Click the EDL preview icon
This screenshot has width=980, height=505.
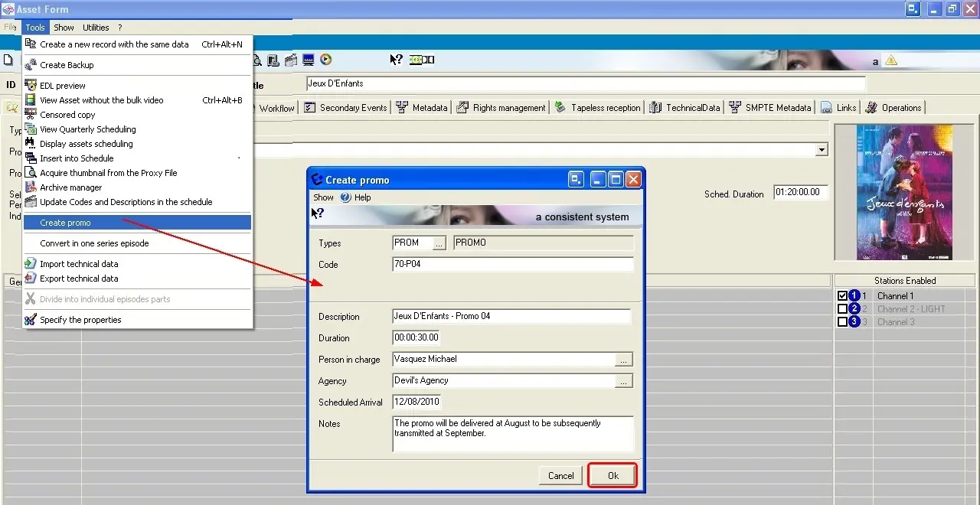[x=31, y=86]
